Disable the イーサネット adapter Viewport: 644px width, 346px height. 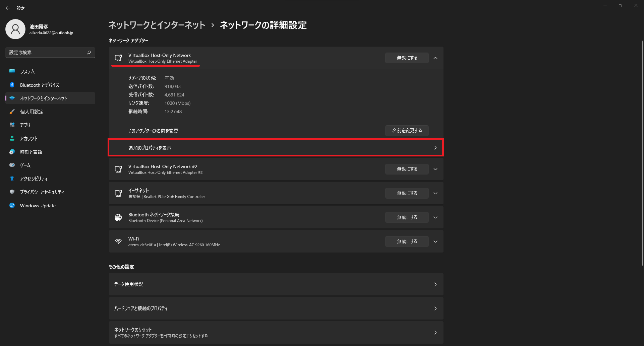(407, 193)
